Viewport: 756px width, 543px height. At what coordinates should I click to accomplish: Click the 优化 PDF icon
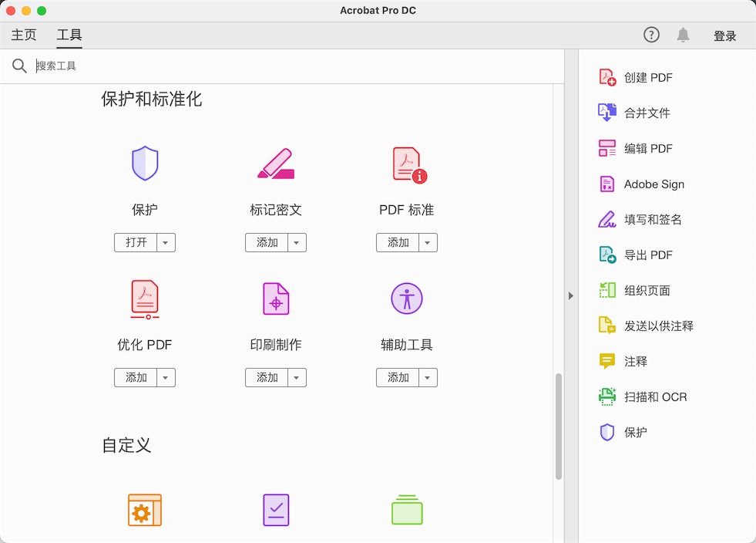coord(145,299)
